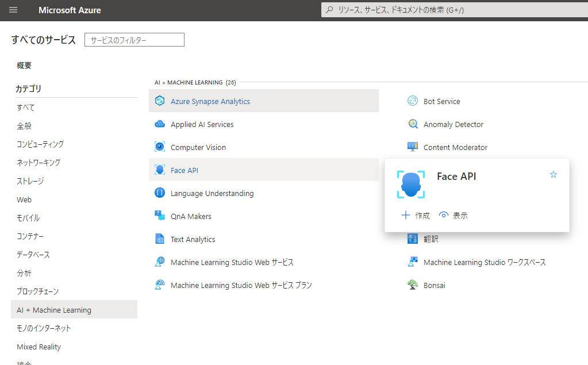Click the Computer Vision eye icon
The width and height of the screenshot is (588, 365).
click(160, 147)
